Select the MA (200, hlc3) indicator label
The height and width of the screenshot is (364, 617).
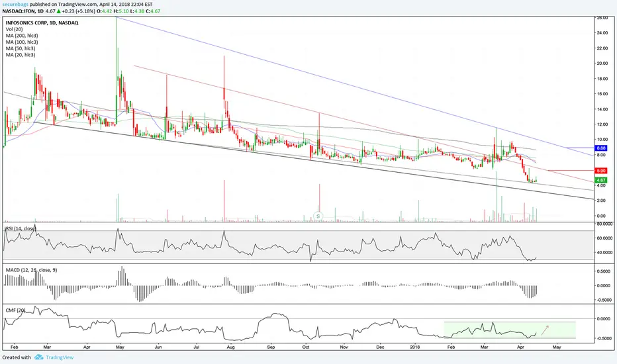(22, 36)
